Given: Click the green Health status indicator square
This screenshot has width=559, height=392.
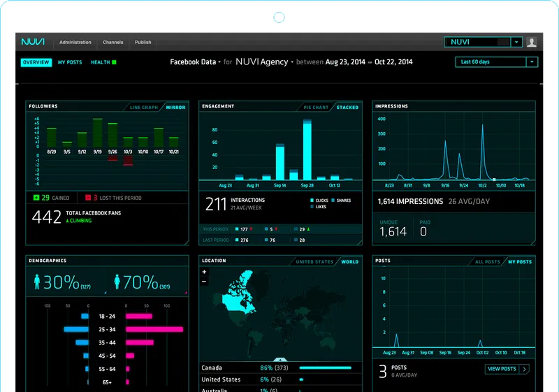Looking at the screenshot, I should coord(114,62).
